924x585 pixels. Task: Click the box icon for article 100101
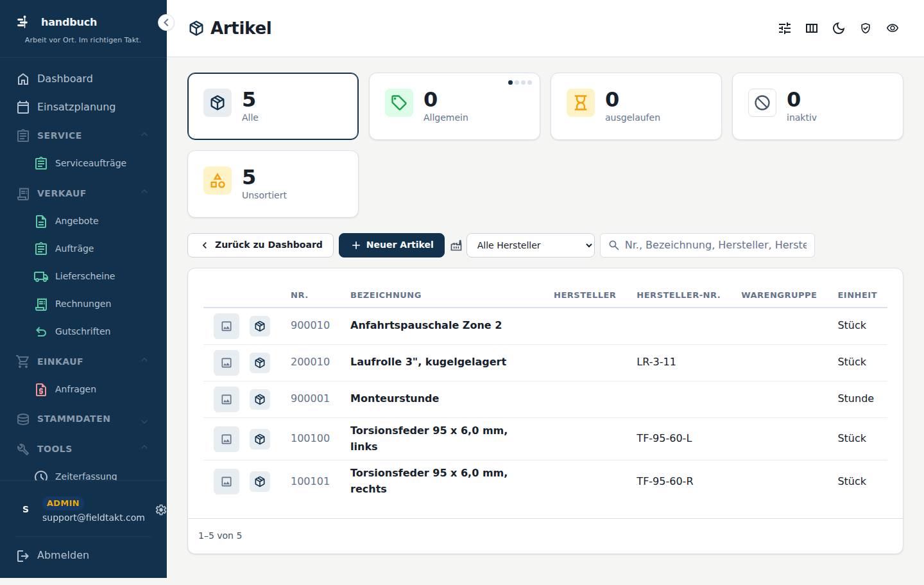point(260,482)
